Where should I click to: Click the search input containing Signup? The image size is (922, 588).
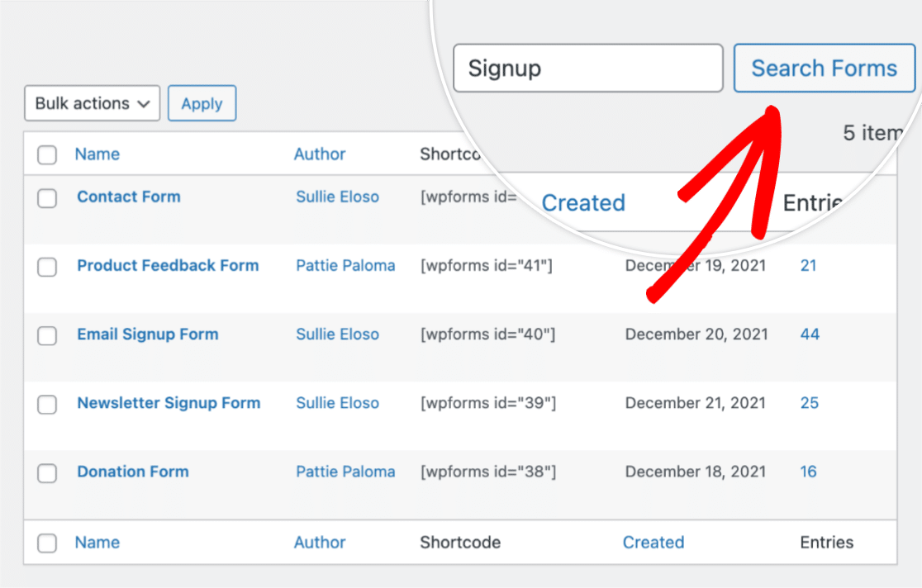(x=587, y=68)
